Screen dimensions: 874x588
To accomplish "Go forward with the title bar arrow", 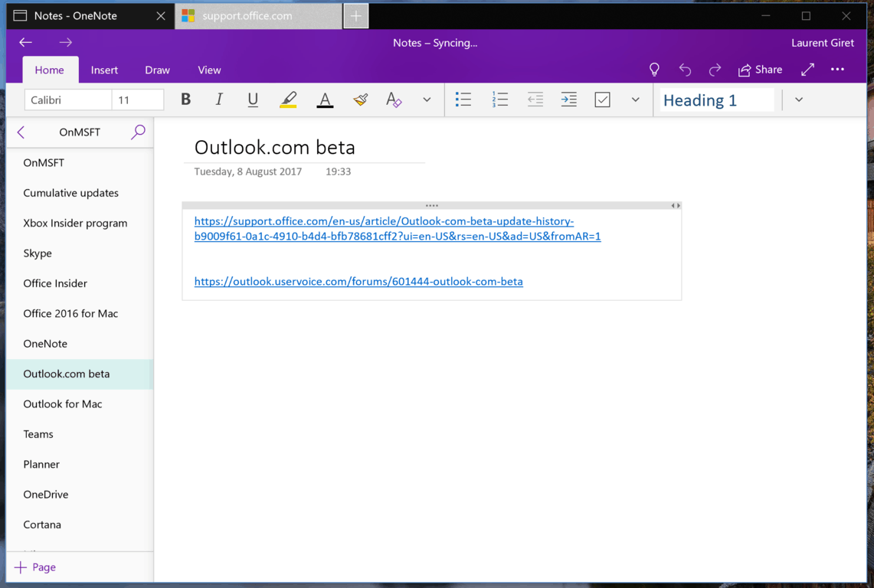I will [66, 42].
